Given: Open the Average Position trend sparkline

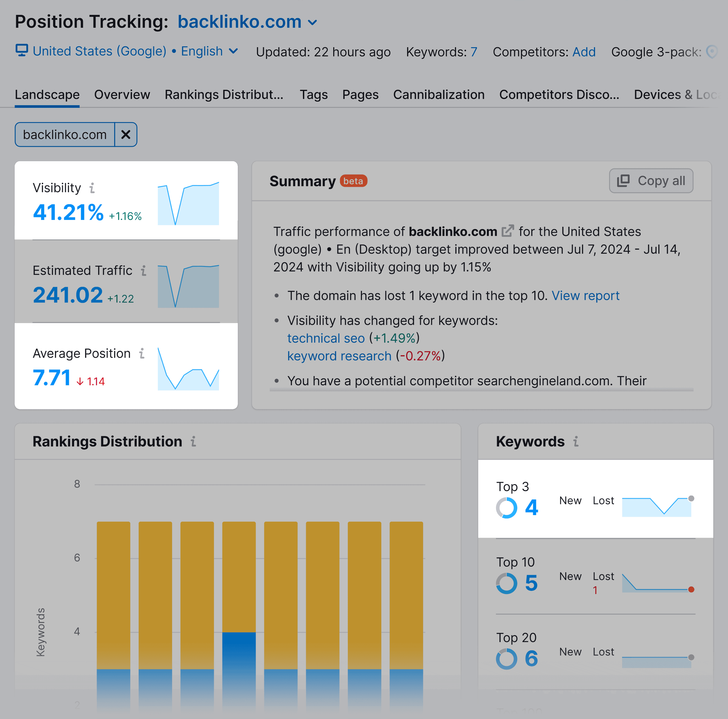Looking at the screenshot, I should pos(188,369).
